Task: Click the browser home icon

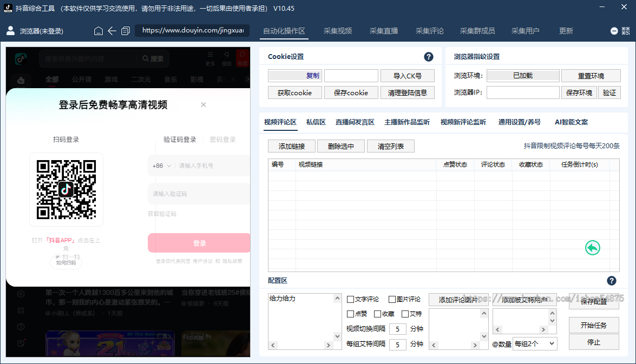Action: [98, 31]
